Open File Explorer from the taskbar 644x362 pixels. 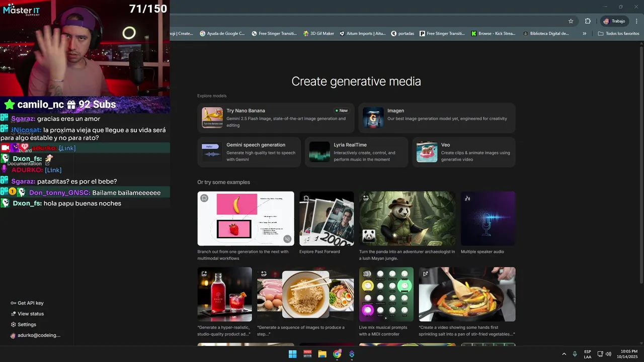[x=322, y=354]
